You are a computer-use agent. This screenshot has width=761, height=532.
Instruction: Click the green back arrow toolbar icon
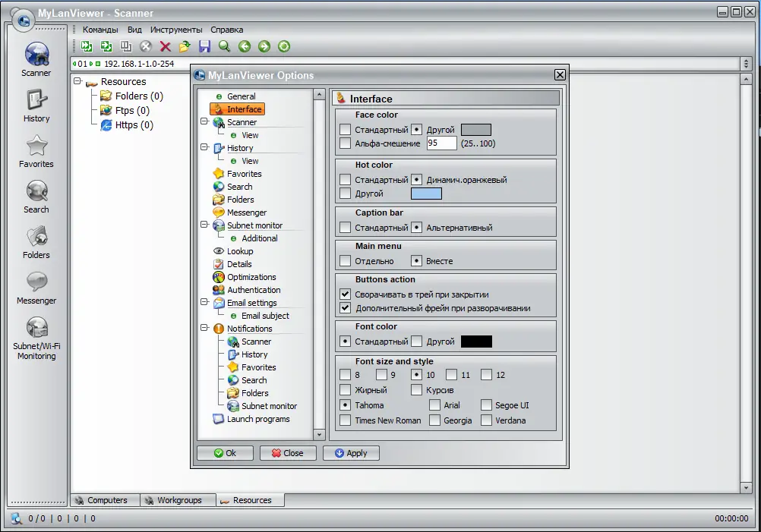point(244,46)
